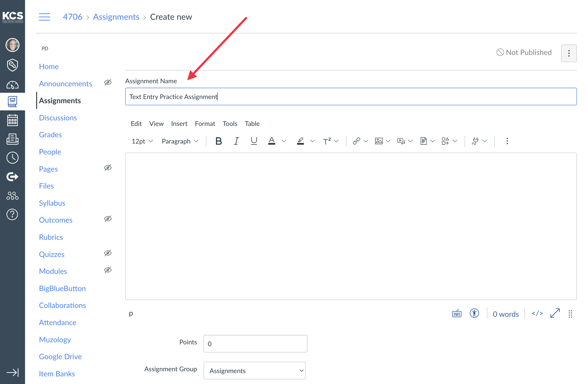Go to Dashboard speedometer icon
This screenshot has height=384, width=588.
12,85
